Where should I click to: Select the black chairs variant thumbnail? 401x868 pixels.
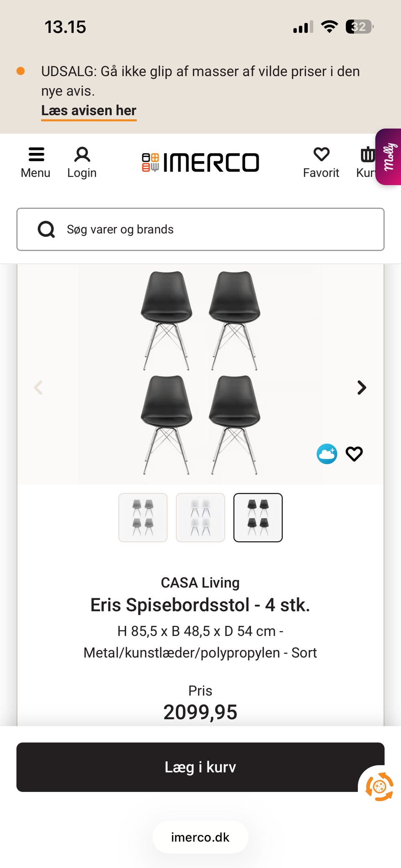(258, 518)
